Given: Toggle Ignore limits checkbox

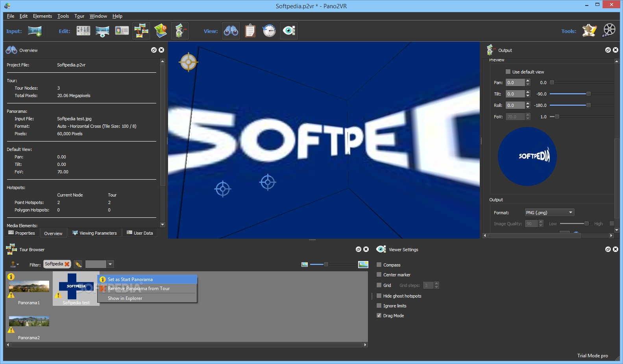Looking at the screenshot, I should click(x=379, y=305).
